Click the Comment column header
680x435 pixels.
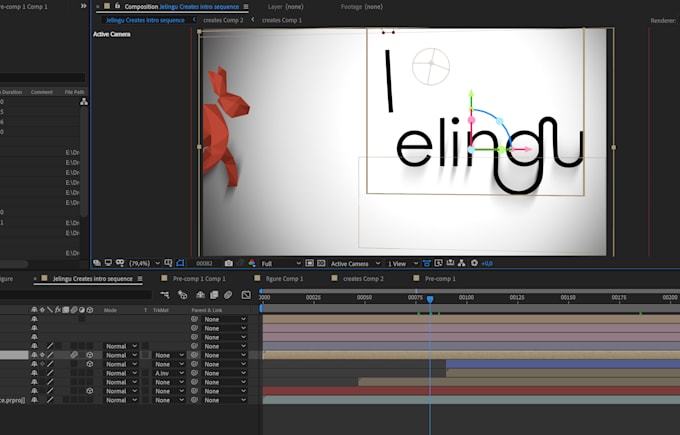pyautogui.click(x=42, y=92)
